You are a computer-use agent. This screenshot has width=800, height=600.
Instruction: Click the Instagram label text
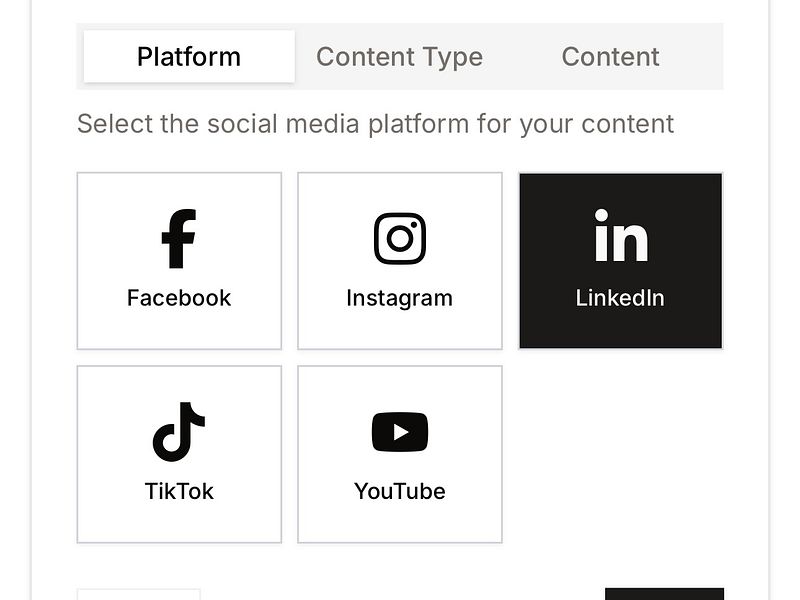point(399,297)
